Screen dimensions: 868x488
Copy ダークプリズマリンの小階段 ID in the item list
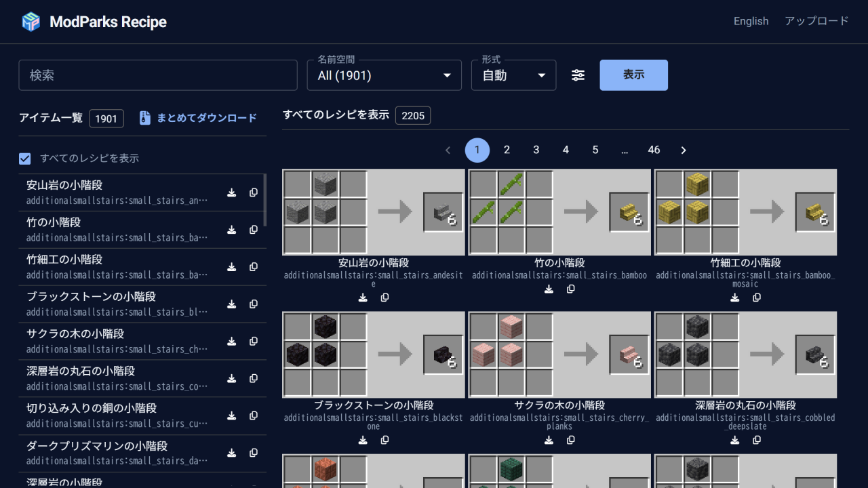point(254,453)
